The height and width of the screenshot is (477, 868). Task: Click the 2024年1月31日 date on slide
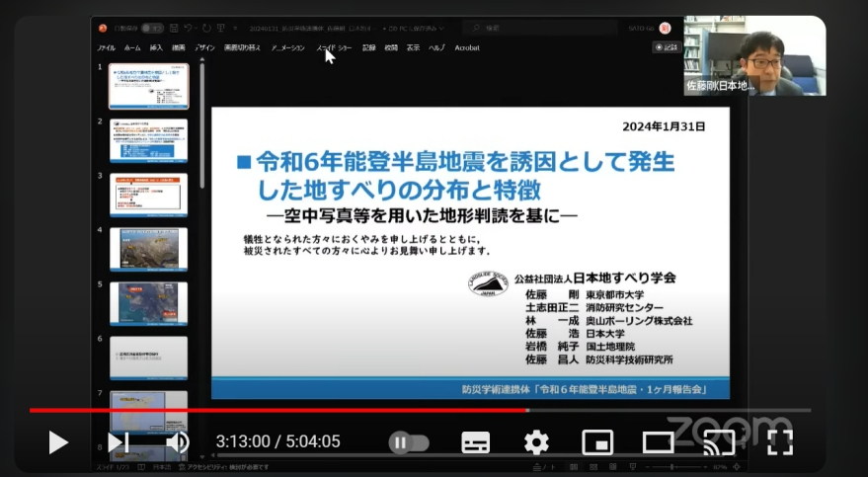664,126
